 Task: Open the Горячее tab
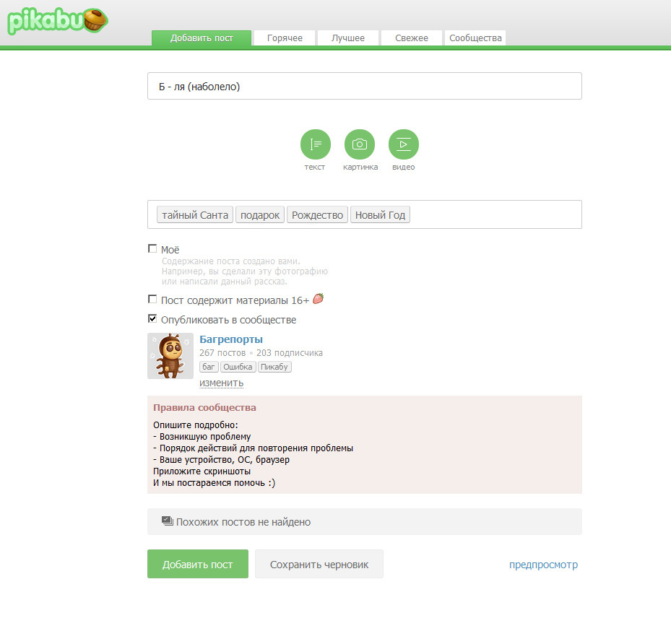tap(285, 38)
